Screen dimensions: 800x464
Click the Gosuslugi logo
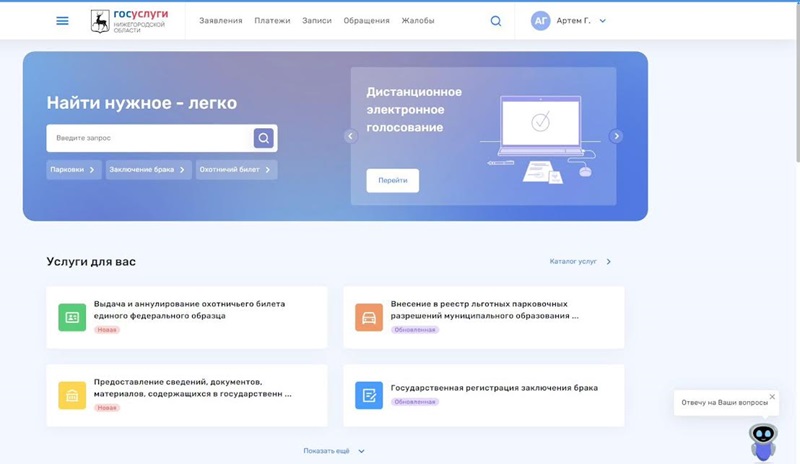coord(130,20)
